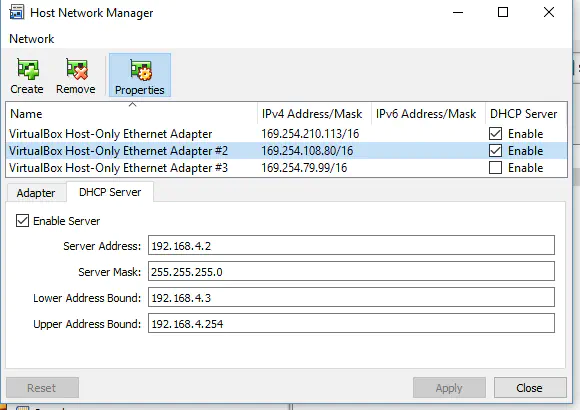Select the DHCP Server tab

(x=110, y=192)
